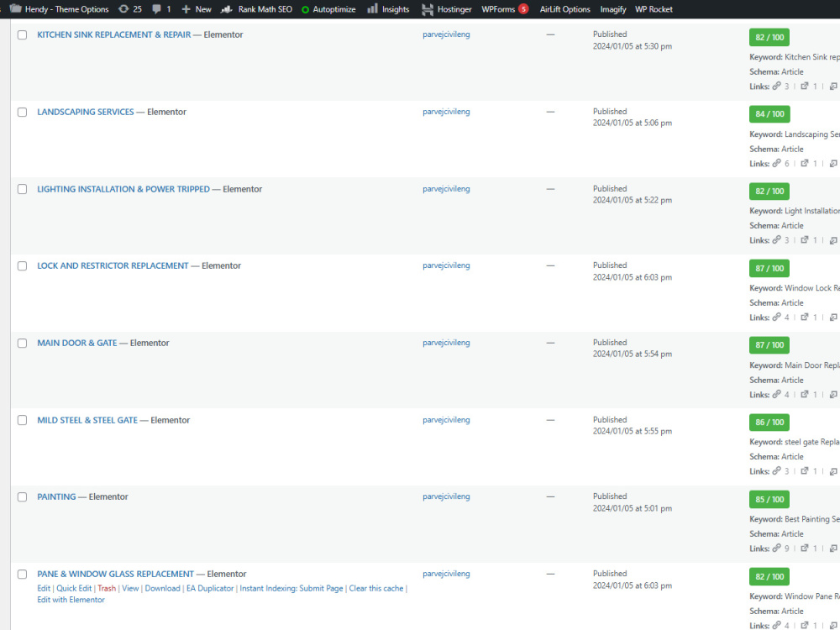
Task: Click Instant Indexing: Submit Page link
Action: tap(291, 588)
